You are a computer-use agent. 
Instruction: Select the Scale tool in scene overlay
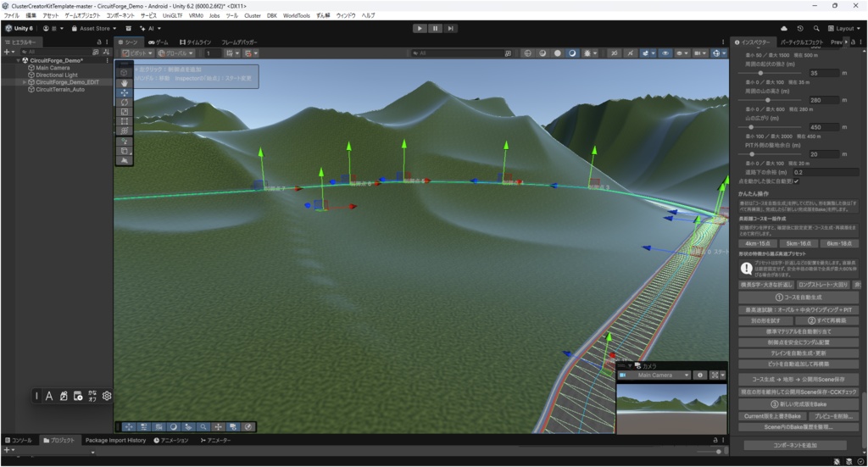(x=124, y=111)
